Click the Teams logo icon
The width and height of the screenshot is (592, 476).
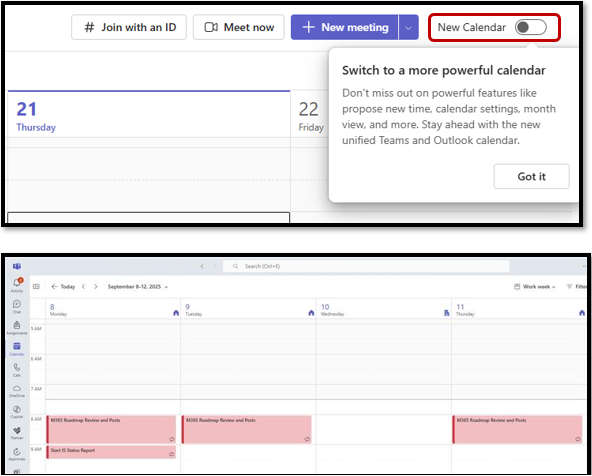pyautogui.click(x=17, y=266)
